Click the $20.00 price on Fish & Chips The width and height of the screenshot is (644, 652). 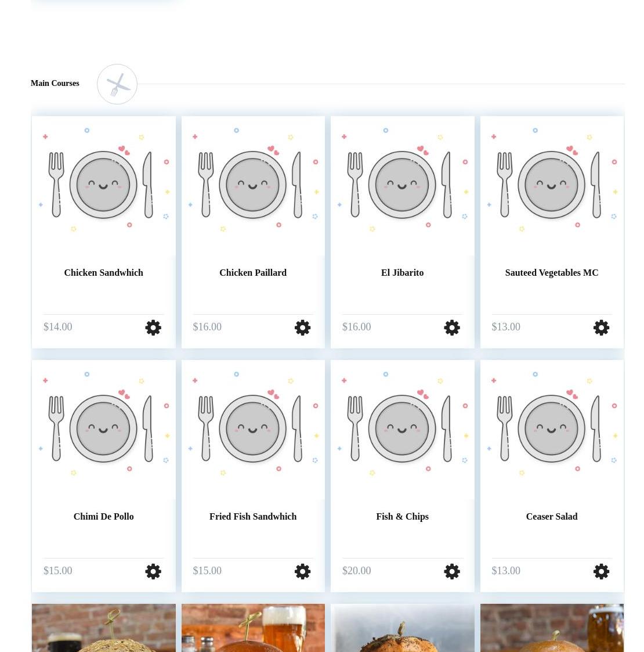(x=356, y=571)
